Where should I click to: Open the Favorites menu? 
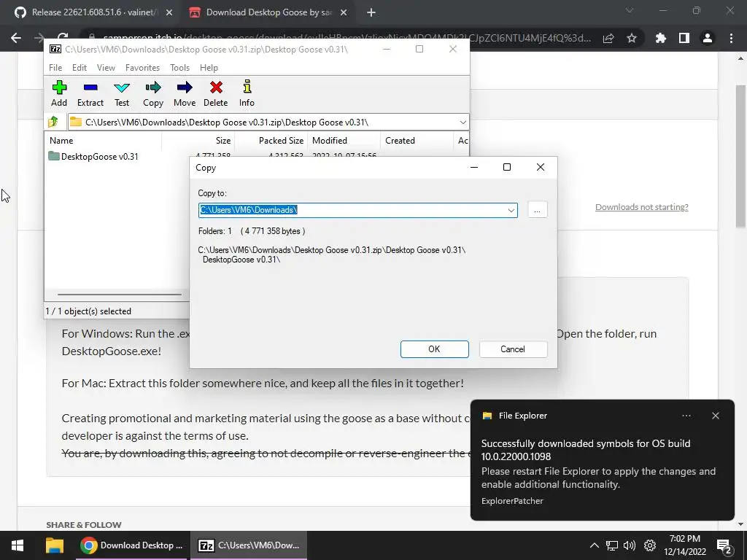pyautogui.click(x=142, y=68)
